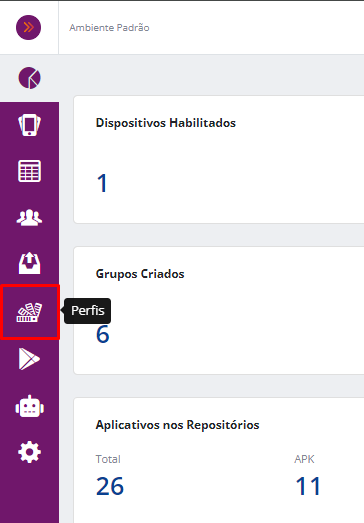This screenshot has width=364, height=523.
Task: Open the settings gear icon
Action: pos(29,452)
